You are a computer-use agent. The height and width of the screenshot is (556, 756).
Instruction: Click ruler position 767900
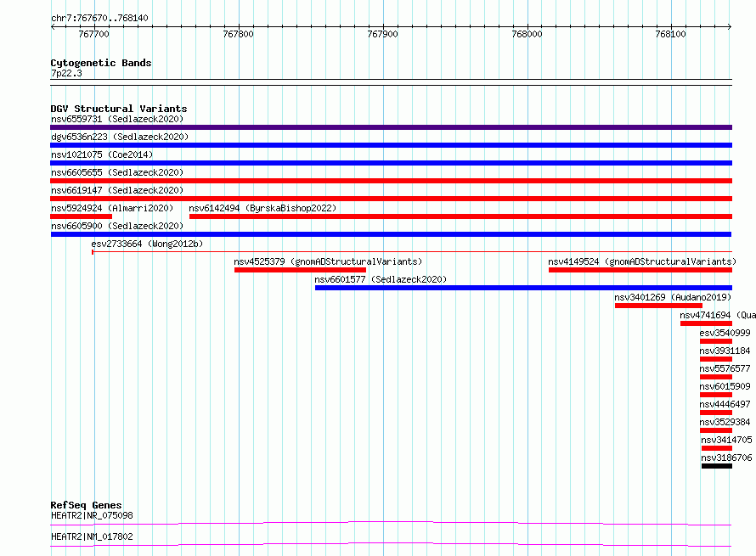click(x=383, y=34)
